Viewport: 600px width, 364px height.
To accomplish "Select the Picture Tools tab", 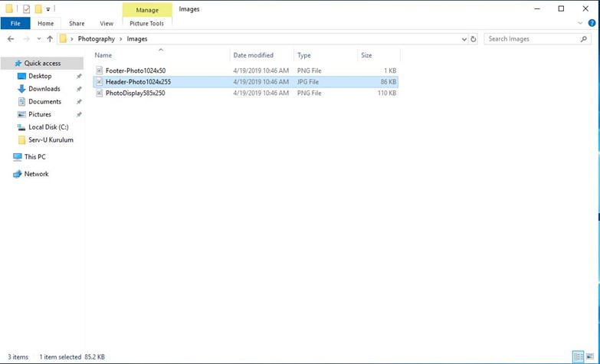I will click(x=146, y=23).
